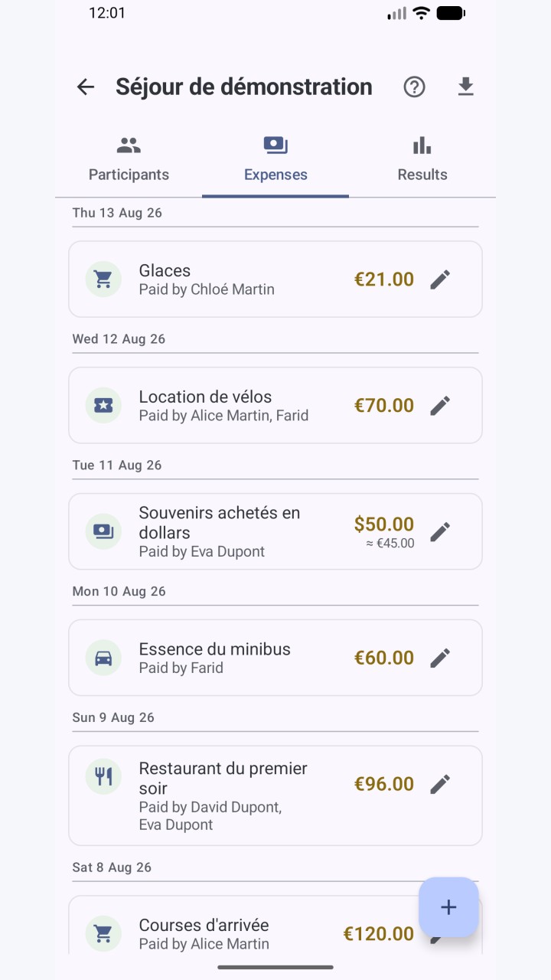
Task: Edit the Glaces expense with pencil icon
Action: [440, 279]
